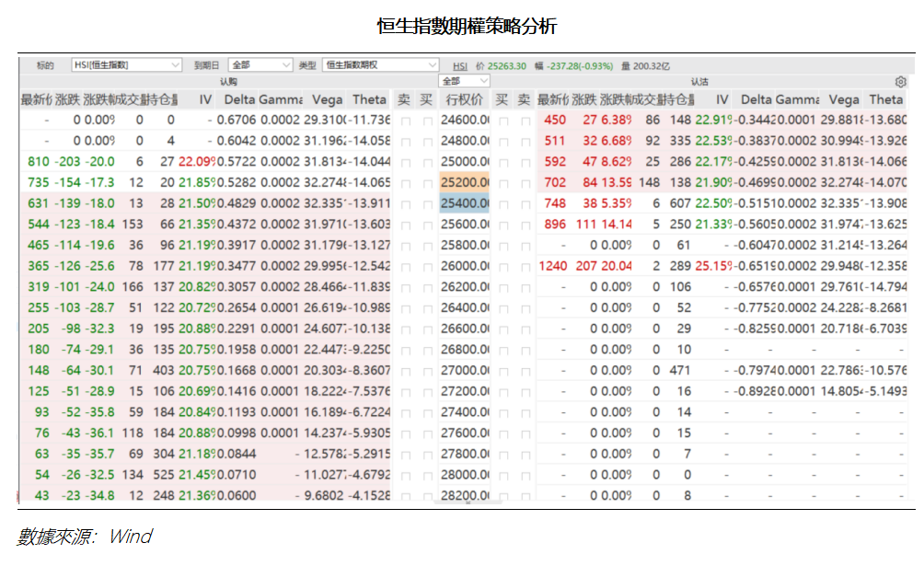Click the call Delta 0.0600 cell

point(237,495)
